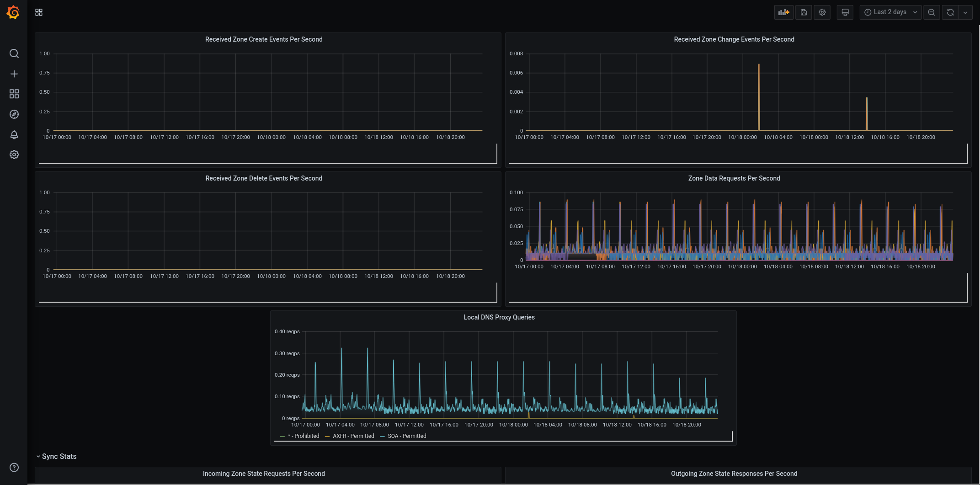Click the Add panel icon
The image size is (980, 485).
click(x=783, y=12)
